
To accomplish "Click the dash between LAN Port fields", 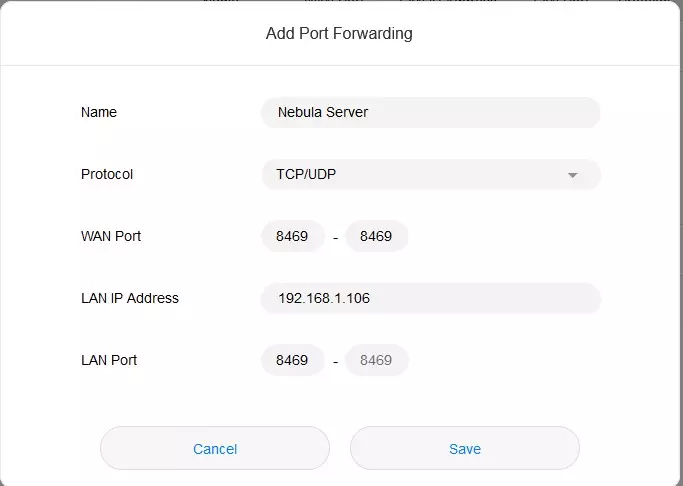I will point(335,363).
